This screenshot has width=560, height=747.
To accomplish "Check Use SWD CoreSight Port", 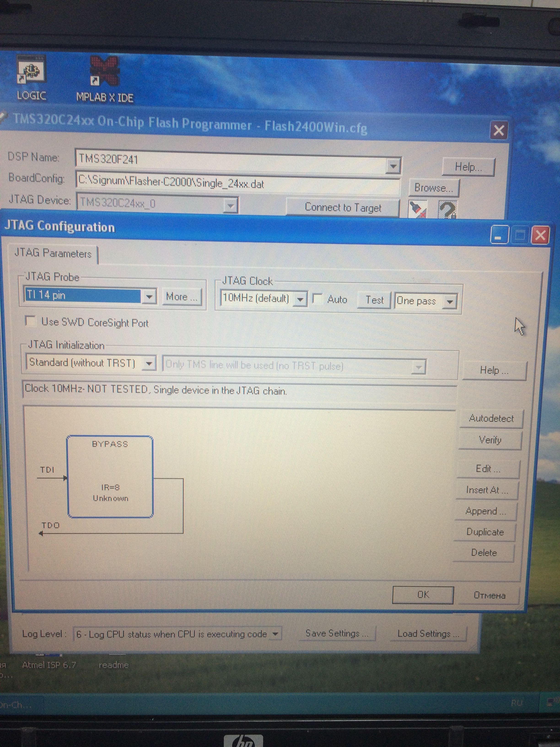I will coord(31,321).
